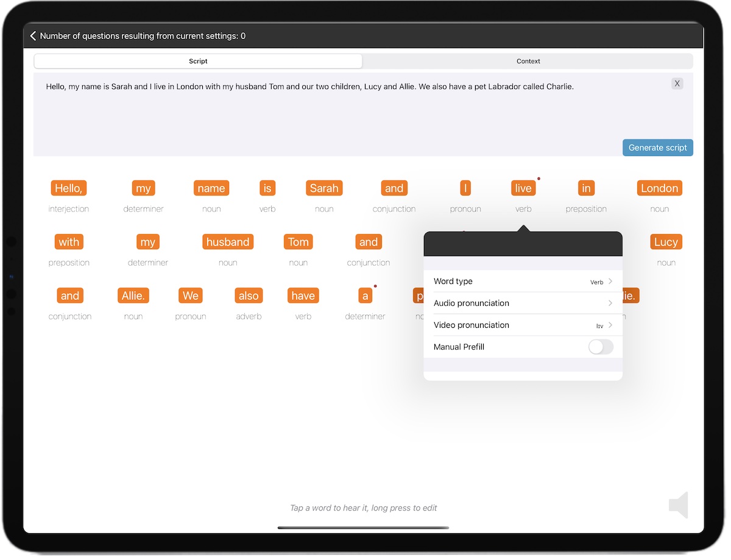Tap the "live" verb chip
This screenshot has width=731, height=560.
click(523, 188)
